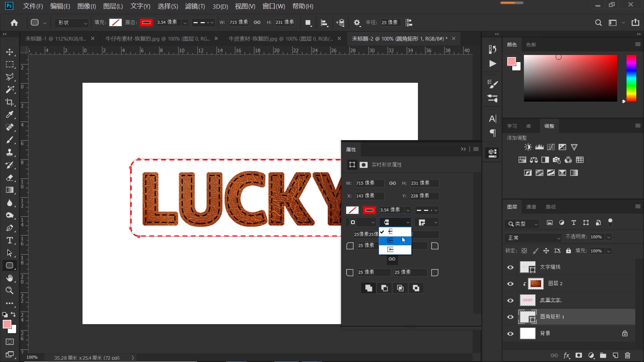Open the 滤镜(T) menu
The width and height of the screenshot is (644, 362).
click(195, 6)
